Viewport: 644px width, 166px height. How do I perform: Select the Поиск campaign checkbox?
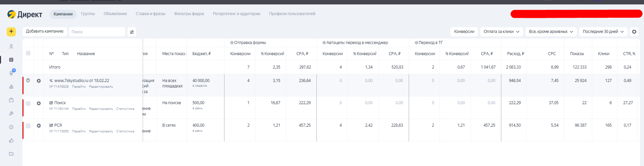pos(28,103)
